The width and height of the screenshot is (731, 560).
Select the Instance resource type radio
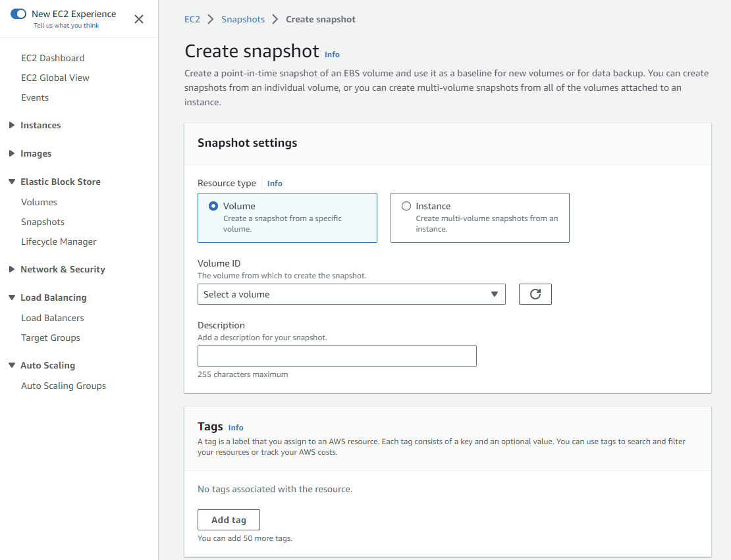[406, 206]
